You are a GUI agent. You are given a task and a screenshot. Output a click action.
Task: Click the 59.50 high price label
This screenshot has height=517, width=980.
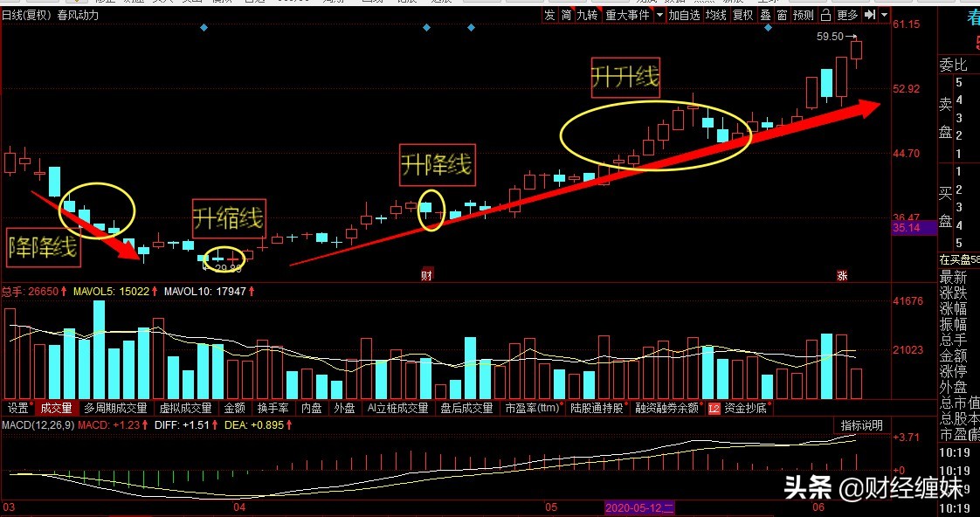[x=830, y=37]
